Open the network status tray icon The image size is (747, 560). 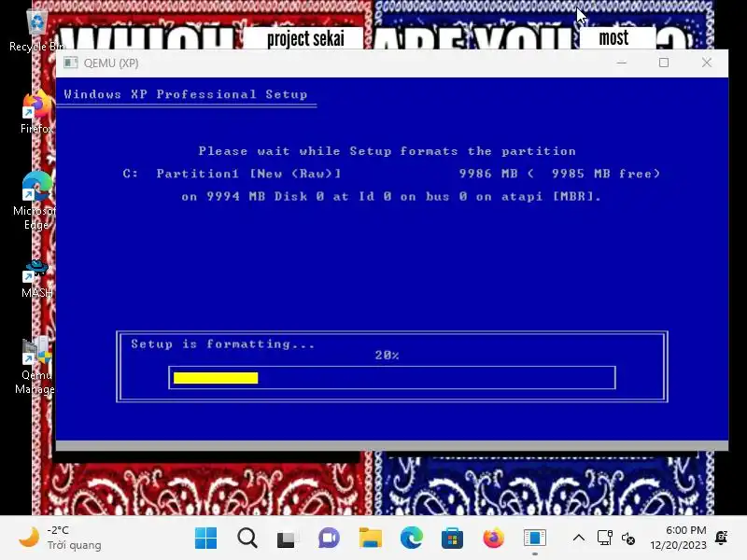coord(604,539)
